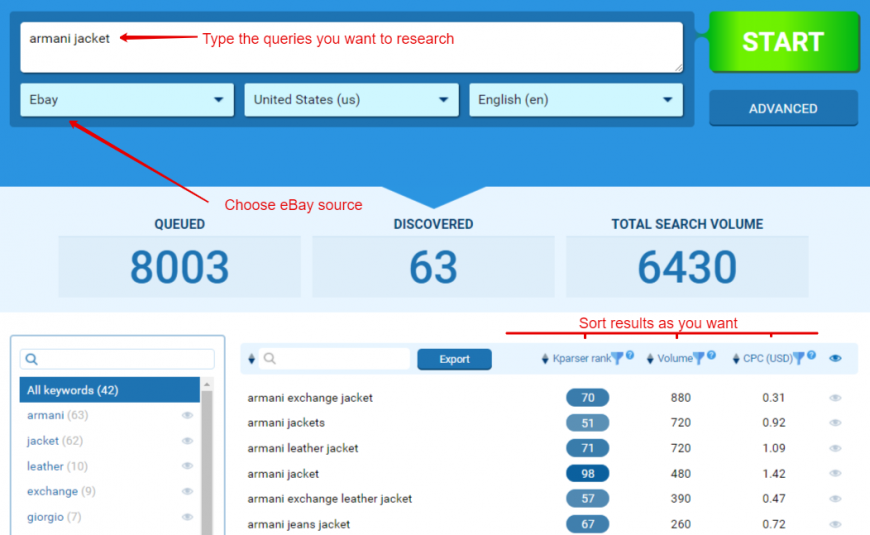This screenshot has width=870, height=535.
Task: Hide the armani group with its eye icon
Action: [188, 415]
